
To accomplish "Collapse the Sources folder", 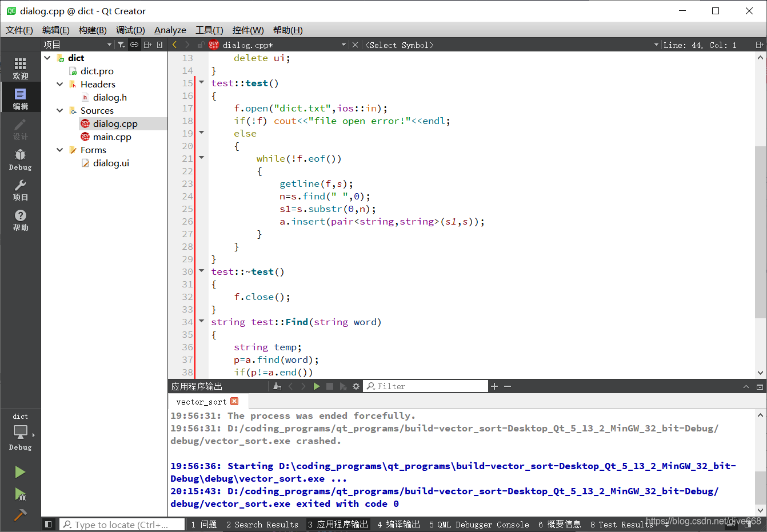I will click(60, 110).
